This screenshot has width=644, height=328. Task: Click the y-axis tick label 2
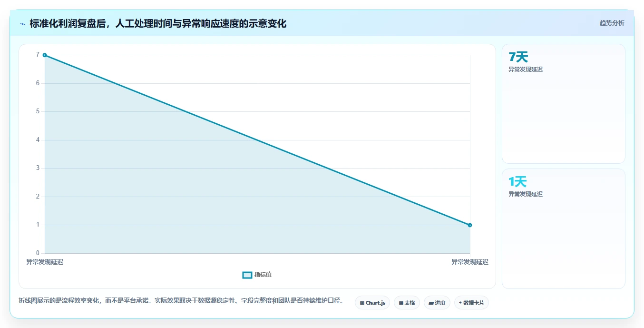pos(38,197)
